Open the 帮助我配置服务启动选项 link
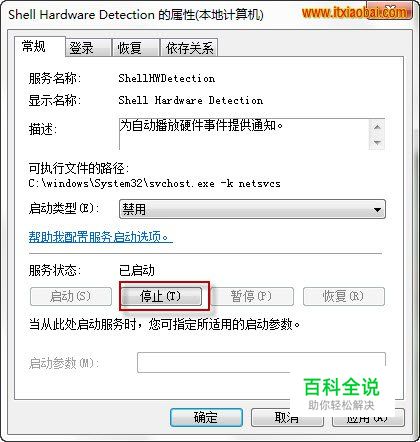Image resolution: width=420 pixels, height=442 pixels. [100, 237]
